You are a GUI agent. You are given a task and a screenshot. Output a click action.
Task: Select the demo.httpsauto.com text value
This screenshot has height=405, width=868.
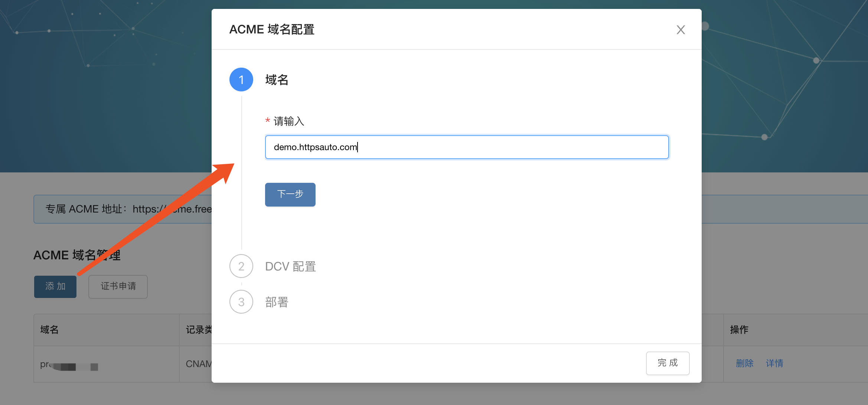click(x=314, y=147)
